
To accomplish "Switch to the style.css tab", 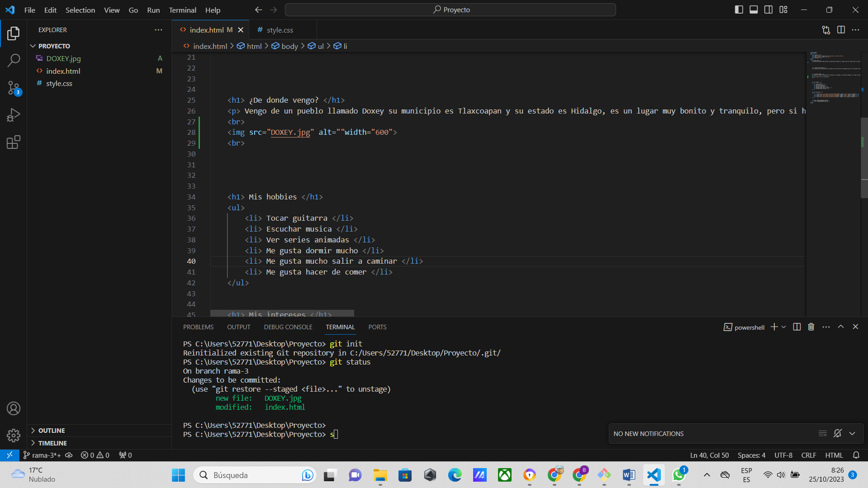I will [280, 30].
